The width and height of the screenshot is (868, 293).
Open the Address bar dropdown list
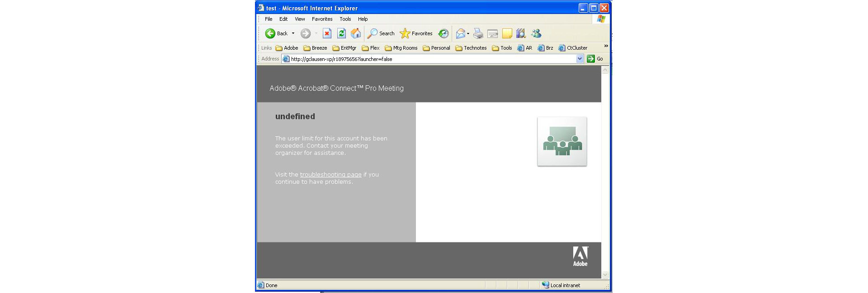point(580,59)
